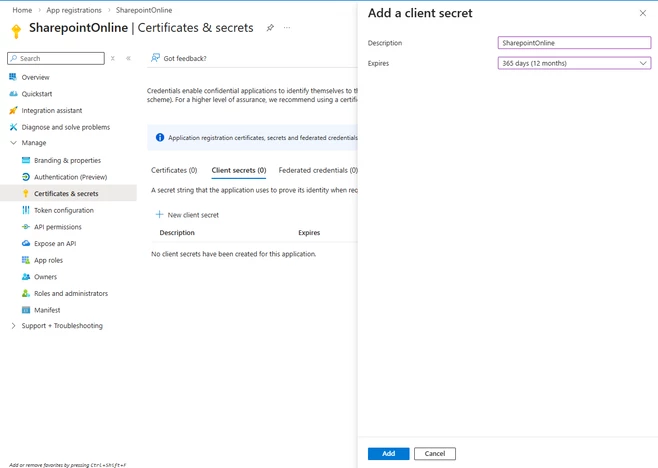Switch to the Certificates (0) tab
This screenshot has width=658, height=468.
174,170
